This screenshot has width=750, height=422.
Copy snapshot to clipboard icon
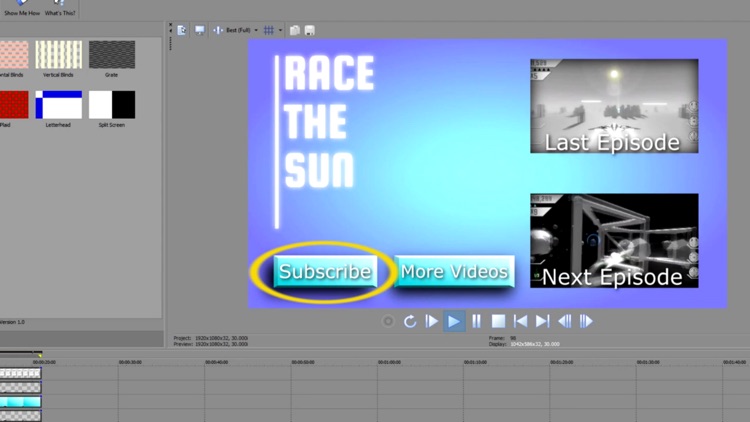(295, 30)
